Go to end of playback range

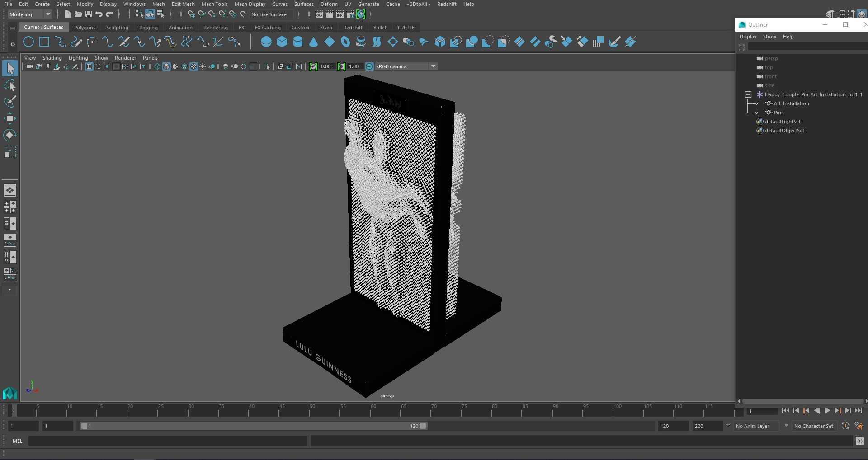(x=858, y=411)
